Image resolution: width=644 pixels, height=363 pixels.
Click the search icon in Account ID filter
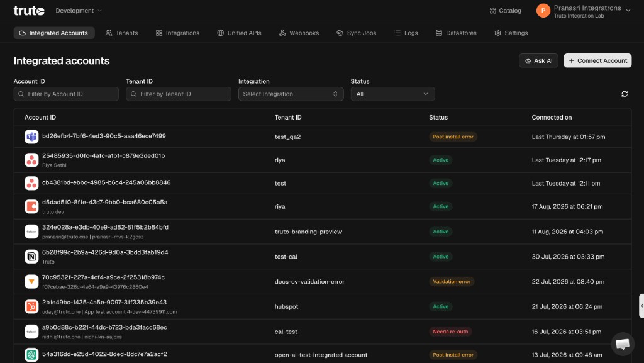click(21, 94)
